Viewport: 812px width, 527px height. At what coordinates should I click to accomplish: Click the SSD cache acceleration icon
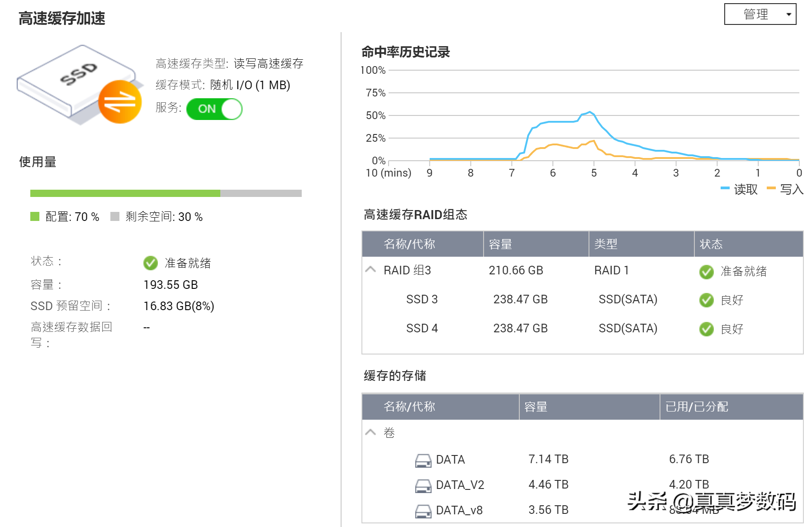(x=79, y=85)
